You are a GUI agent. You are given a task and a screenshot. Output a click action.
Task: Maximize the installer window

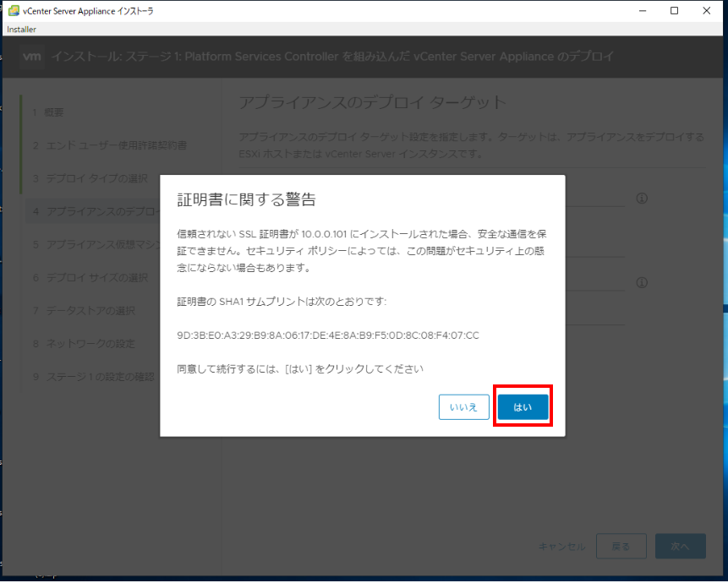pyautogui.click(x=674, y=11)
